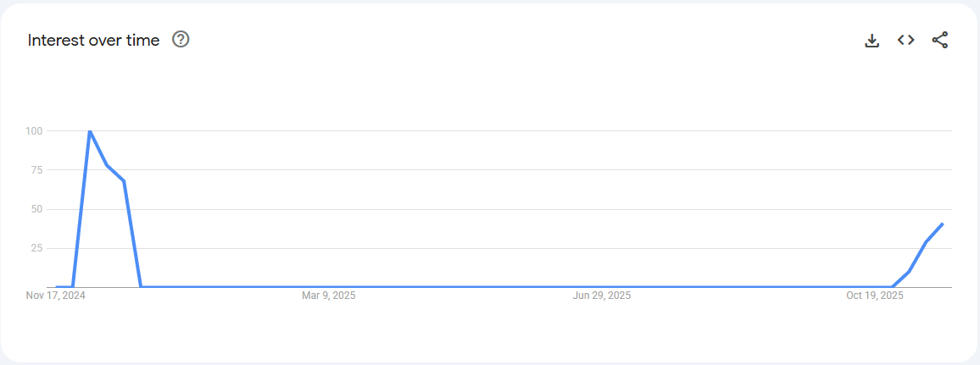The image size is (980, 365).
Task: Click the 75 y-axis label
Action: click(x=36, y=170)
